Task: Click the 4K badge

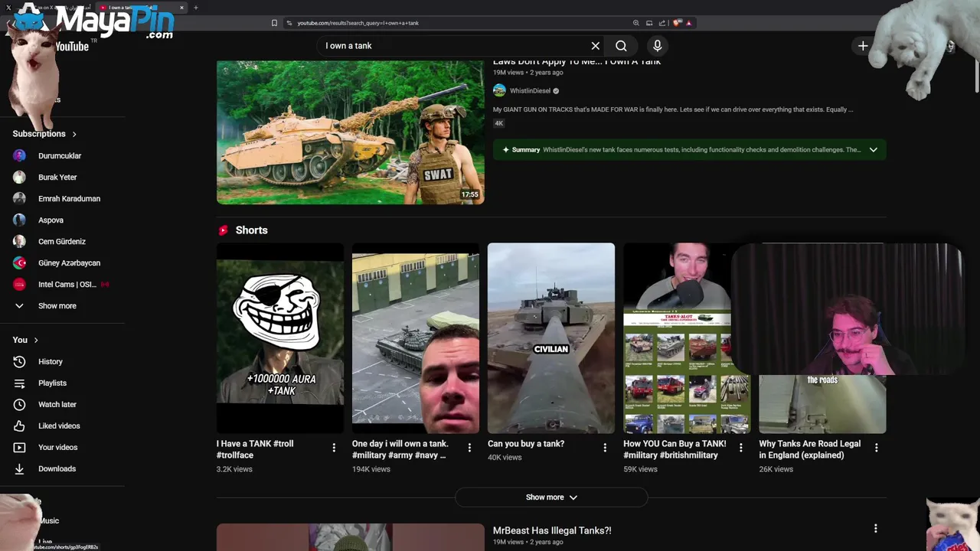Action: point(499,123)
